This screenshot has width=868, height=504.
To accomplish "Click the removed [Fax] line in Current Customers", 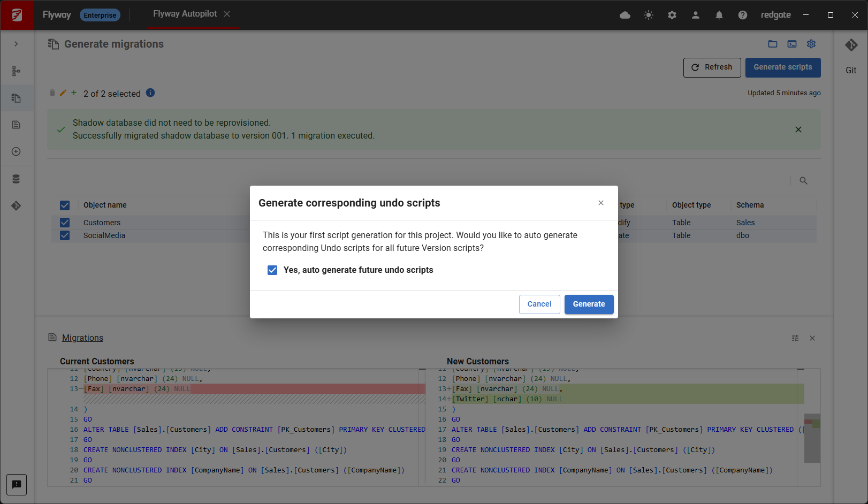I will tap(254, 389).
